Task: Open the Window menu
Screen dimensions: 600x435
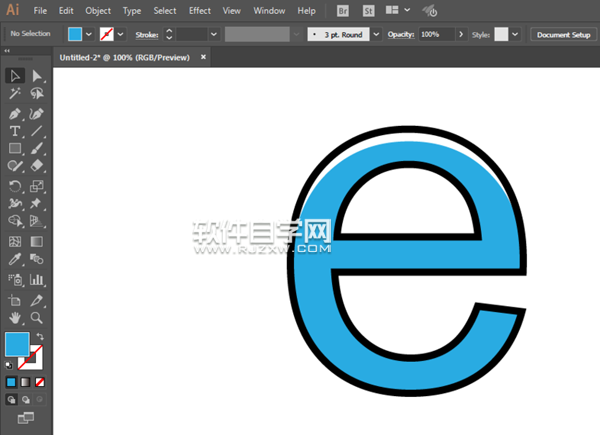Action: (x=269, y=11)
